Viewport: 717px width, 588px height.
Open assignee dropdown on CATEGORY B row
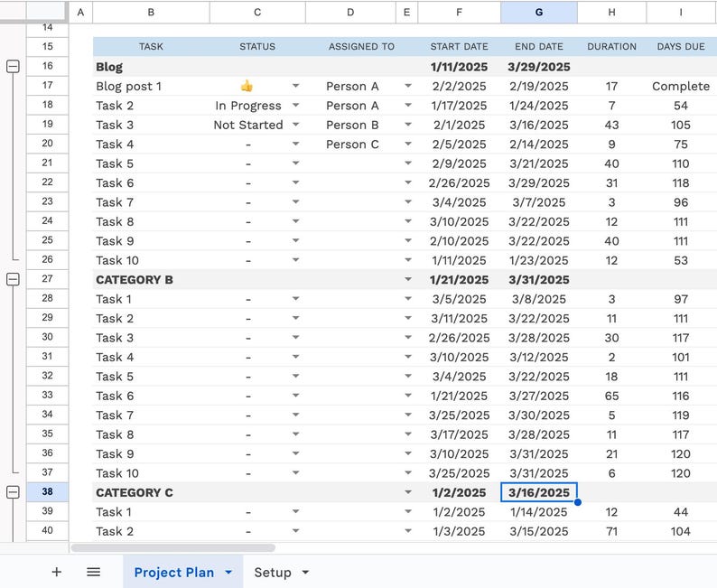pos(408,279)
